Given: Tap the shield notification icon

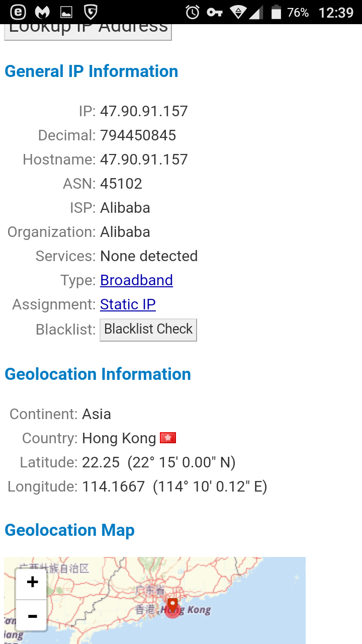Looking at the screenshot, I should 90,12.
